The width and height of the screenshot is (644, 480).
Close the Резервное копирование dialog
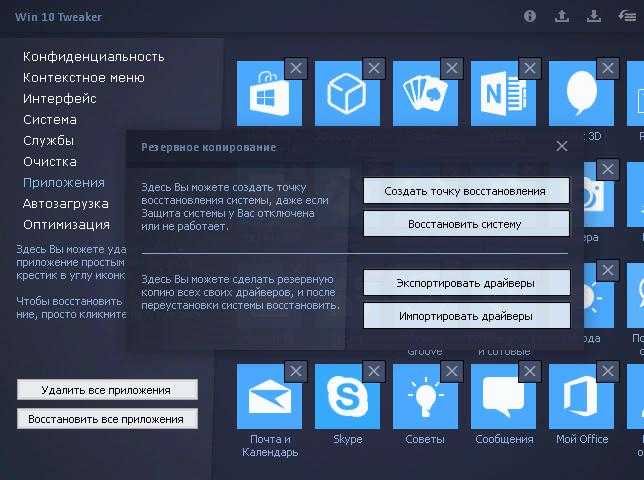point(561,146)
